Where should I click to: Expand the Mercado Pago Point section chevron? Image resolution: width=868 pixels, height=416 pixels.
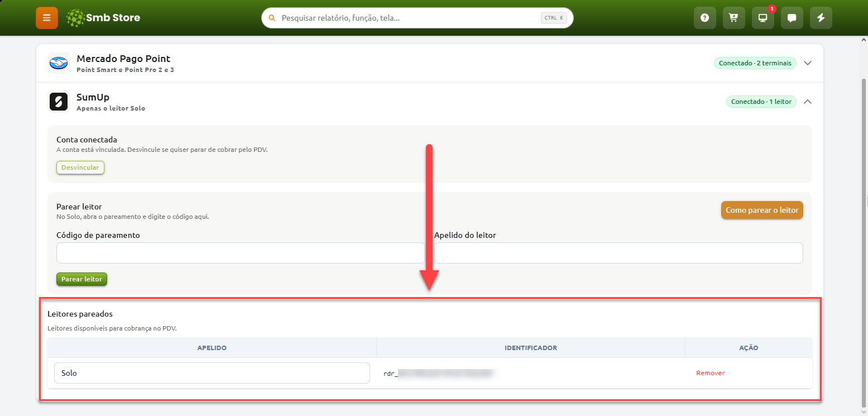[x=808, y=63]
